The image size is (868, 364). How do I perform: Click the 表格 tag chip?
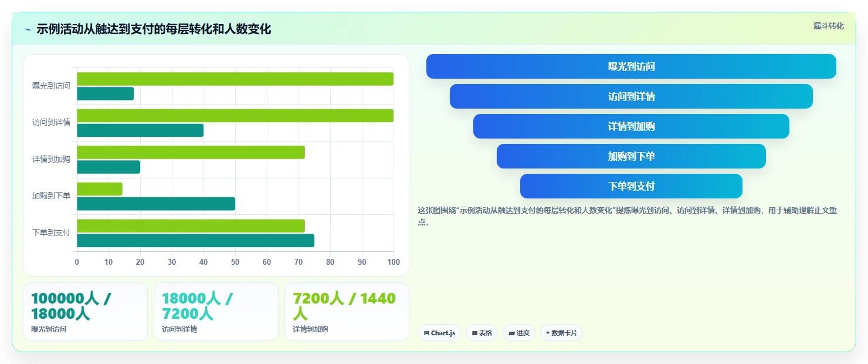click(x=482, y=333)
